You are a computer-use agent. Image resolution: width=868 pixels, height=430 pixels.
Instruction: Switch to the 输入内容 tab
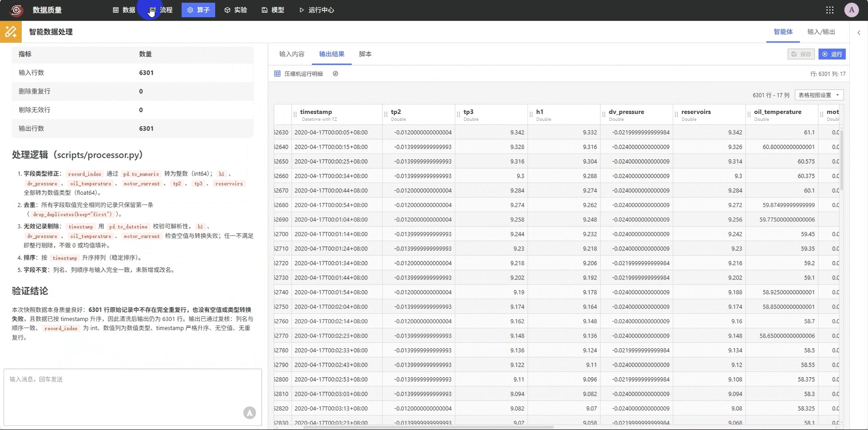pos(292,54)
